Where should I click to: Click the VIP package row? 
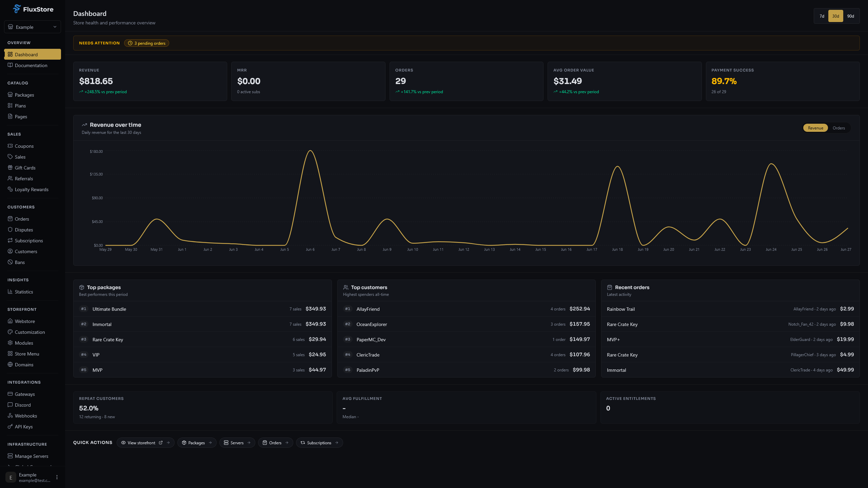point(202,355)
